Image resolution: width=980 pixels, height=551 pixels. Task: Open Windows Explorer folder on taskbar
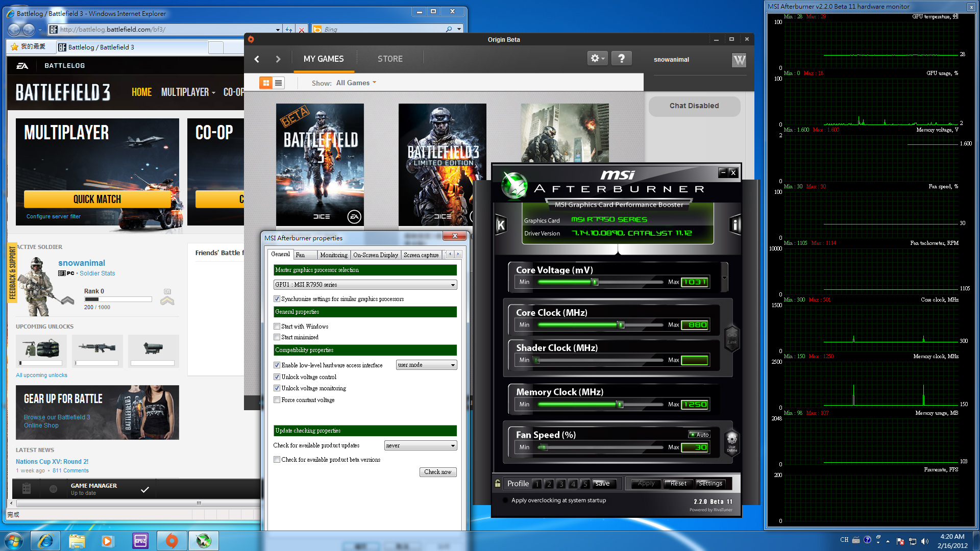click(77, 541)
